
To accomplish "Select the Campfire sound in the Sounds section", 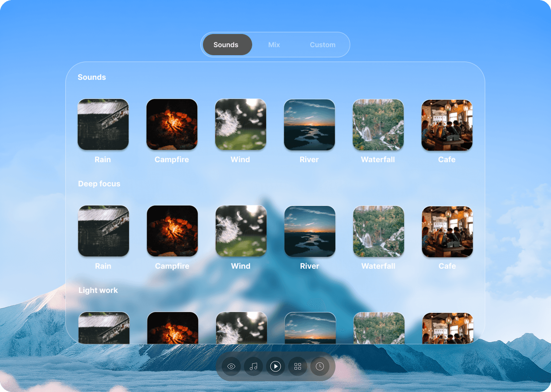I will pyautogui.click(x=172, y=124).
